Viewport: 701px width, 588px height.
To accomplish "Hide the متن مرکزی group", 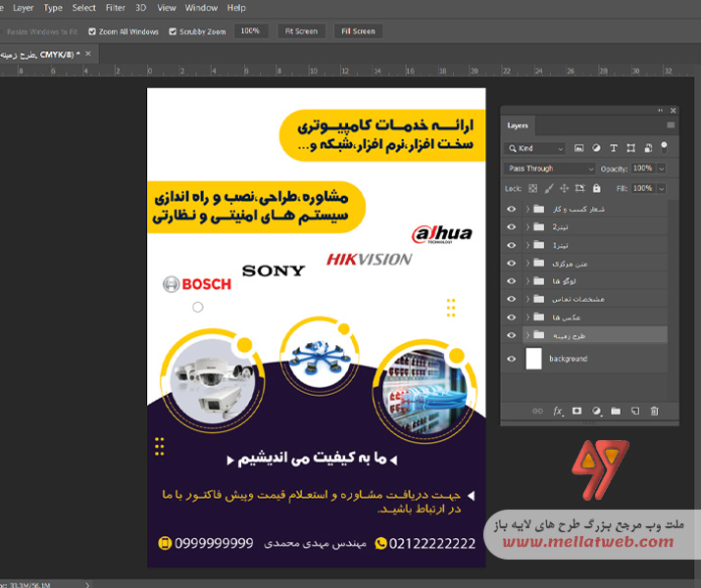I will click(512, 264).
